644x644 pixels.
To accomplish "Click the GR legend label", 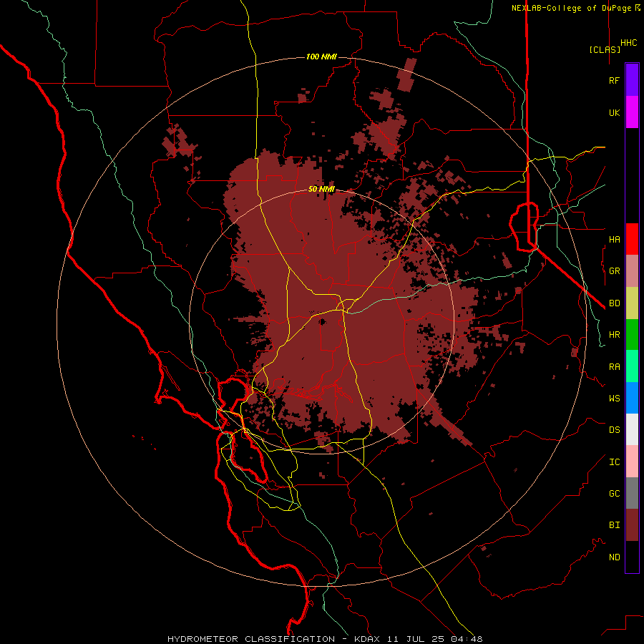I will coord(614,271).
